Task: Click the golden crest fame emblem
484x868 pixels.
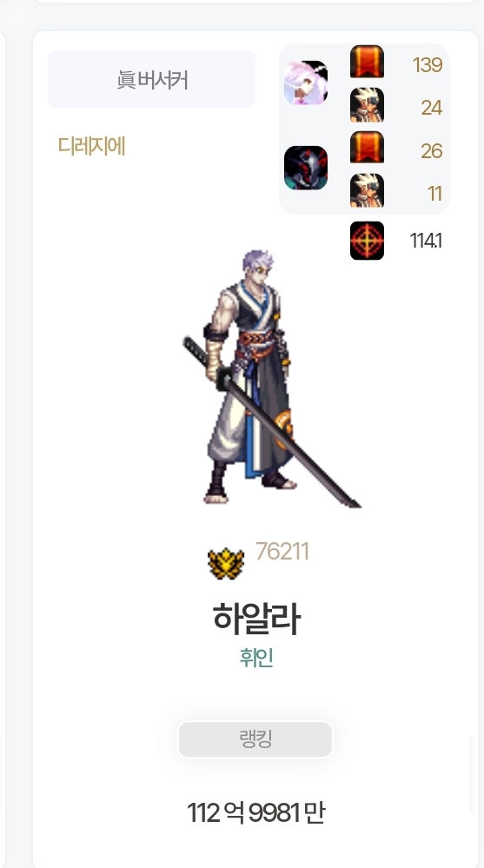Action: (226, 564)
